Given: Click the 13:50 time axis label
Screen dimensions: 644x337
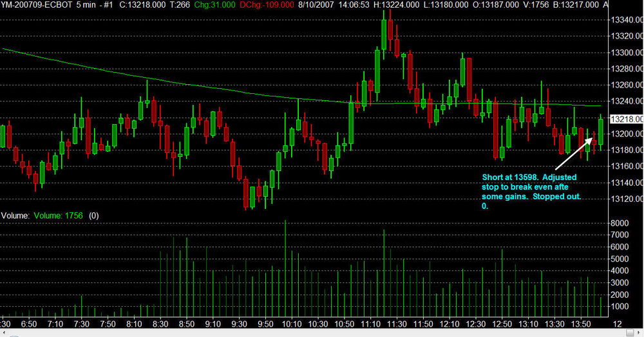Looking at the screenshot, I should click(581, 324).
